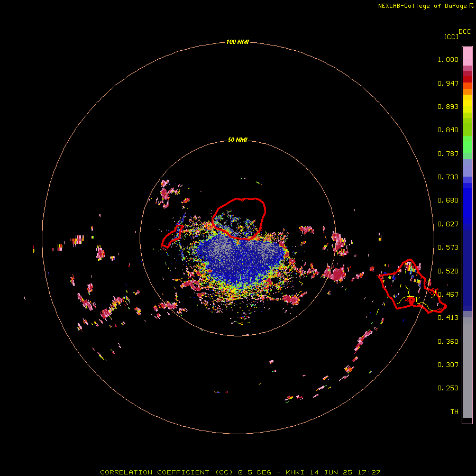The image size is (476, 476).
Task: Click the [CC] legend unit label
Action: (x=451, y=36)
